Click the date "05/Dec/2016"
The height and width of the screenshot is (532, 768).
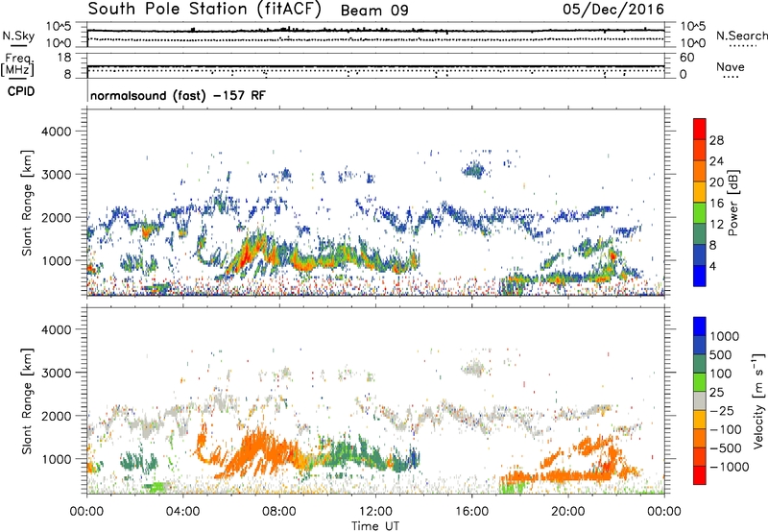click(613, 10)
